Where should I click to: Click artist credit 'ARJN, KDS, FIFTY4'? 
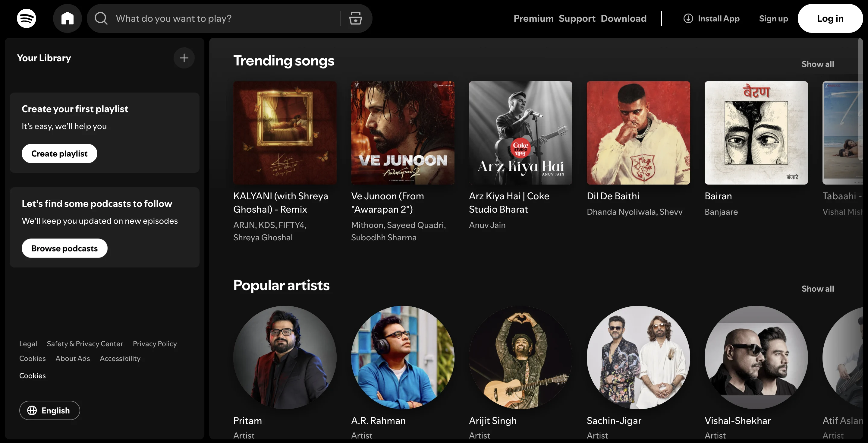coord(269,225)
